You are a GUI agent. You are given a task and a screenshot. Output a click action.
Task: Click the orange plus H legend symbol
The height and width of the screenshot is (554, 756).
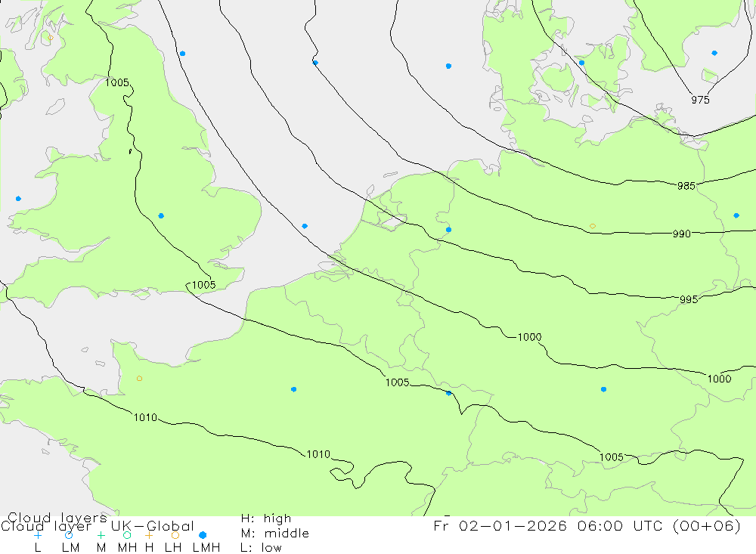pyautogui.click(x=149, y=535)
